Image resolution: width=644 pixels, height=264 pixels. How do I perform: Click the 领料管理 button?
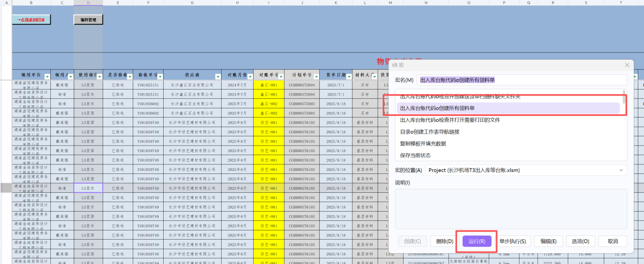(x=88, y=20)
